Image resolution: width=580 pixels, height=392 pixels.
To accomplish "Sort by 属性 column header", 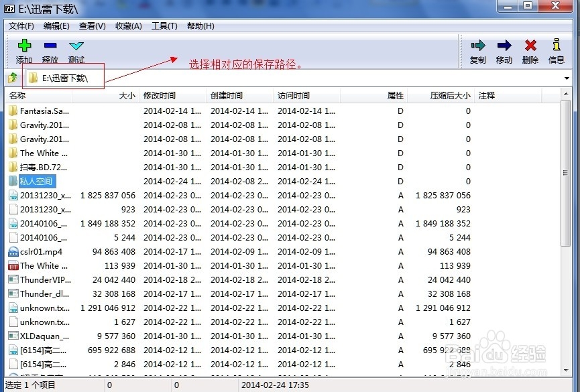I will pos(373,96).
